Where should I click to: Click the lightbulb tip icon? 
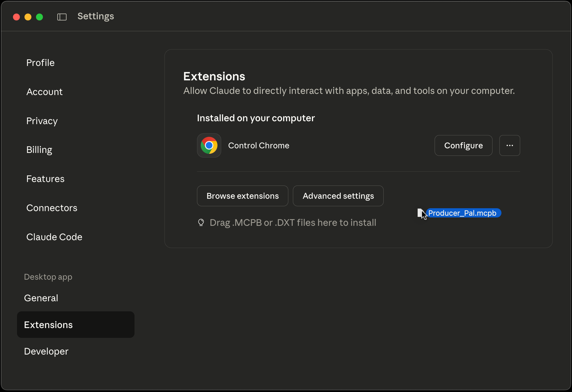pos(201,222)
